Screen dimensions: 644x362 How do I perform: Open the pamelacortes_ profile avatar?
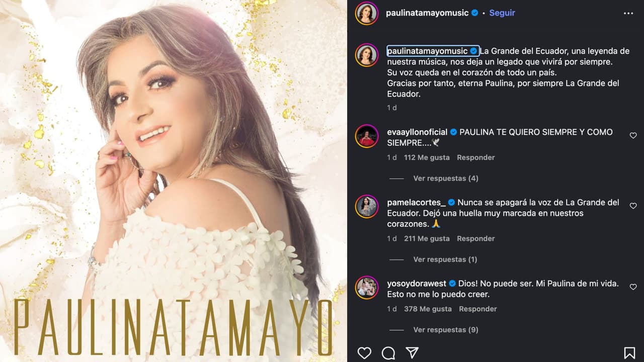(x=366, y=206)
